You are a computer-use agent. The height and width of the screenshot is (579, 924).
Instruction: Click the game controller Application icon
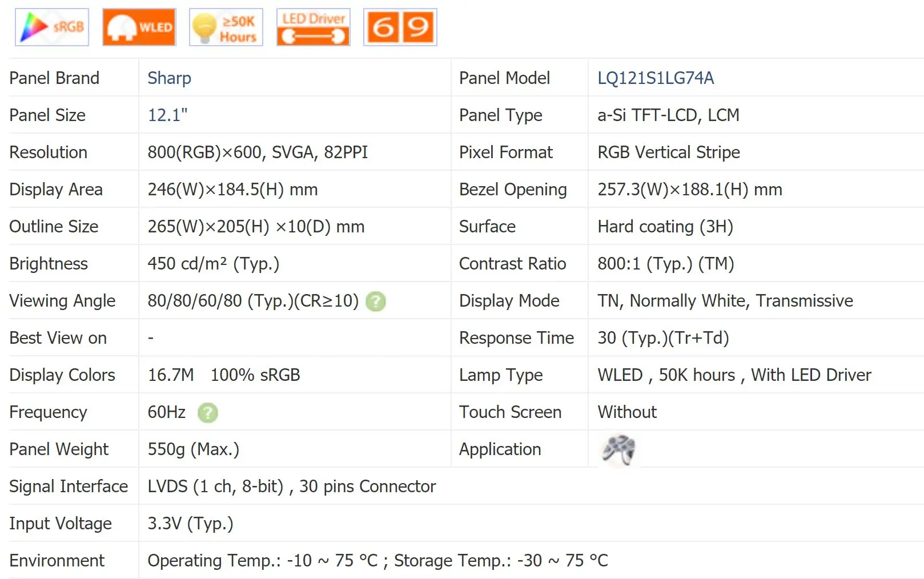(618, 450)
